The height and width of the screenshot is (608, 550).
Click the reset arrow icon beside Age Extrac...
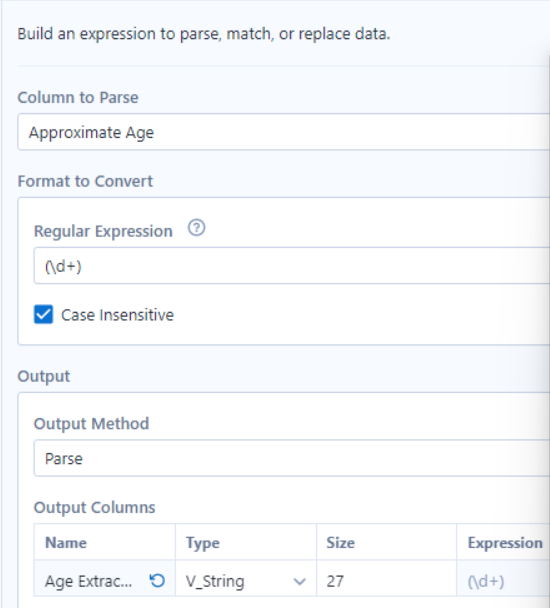click(x=157, y=580)
